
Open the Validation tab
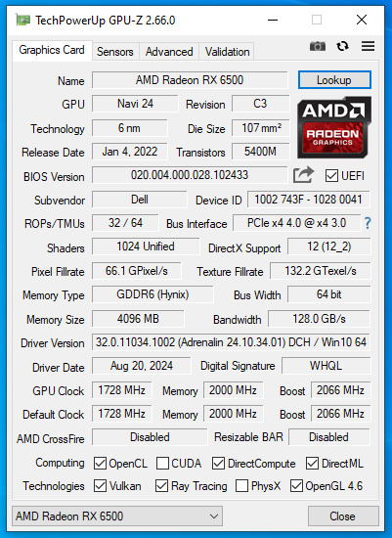[x=227, y=52]
